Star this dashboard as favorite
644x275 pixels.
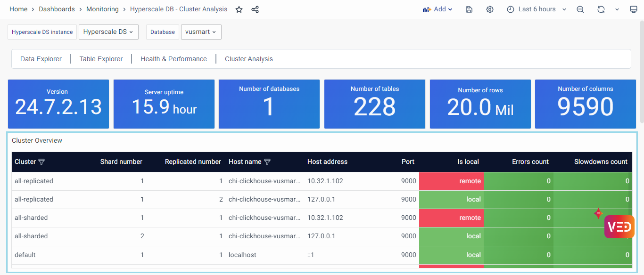click(239, 9)
